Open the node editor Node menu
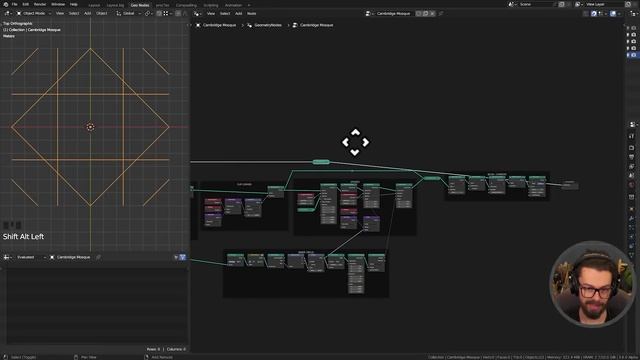 [x=251, y=13]
